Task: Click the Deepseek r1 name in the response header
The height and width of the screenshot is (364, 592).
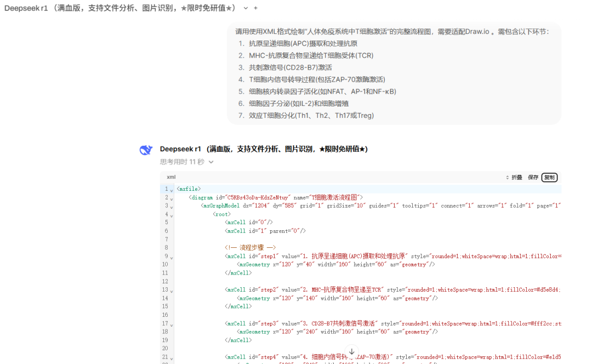Action: coord(264,149)
